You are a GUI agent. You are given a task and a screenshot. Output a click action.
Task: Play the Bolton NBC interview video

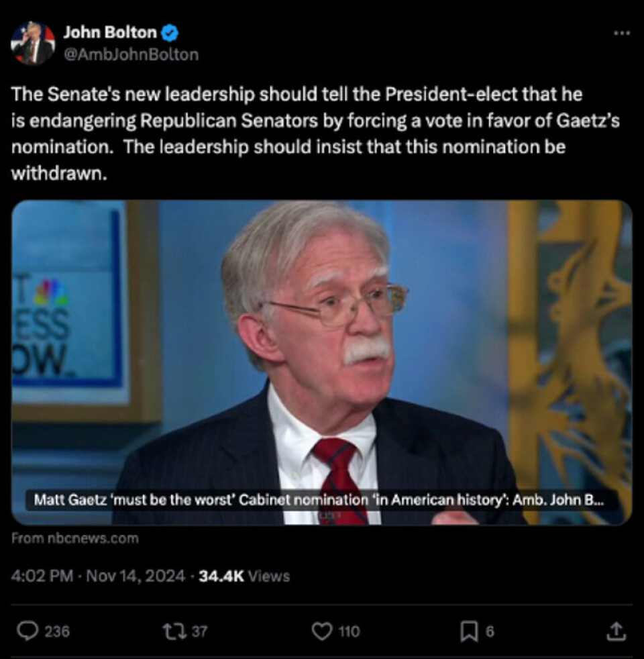coord(322,362)
